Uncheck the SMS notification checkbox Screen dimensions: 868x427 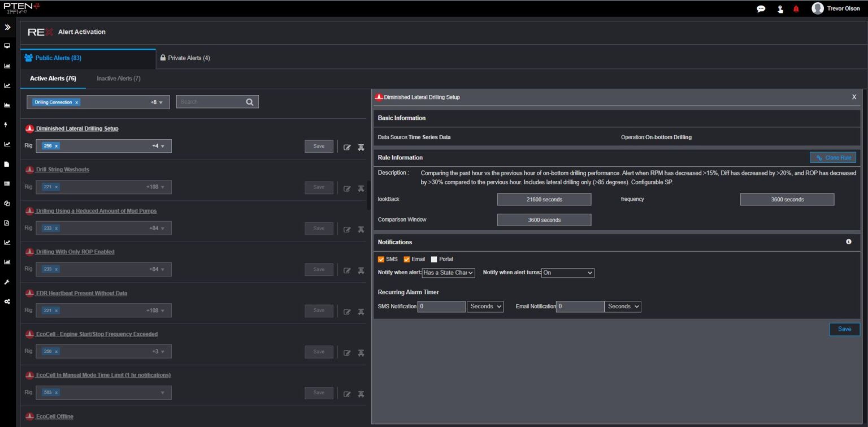click(x=381, y=260)
